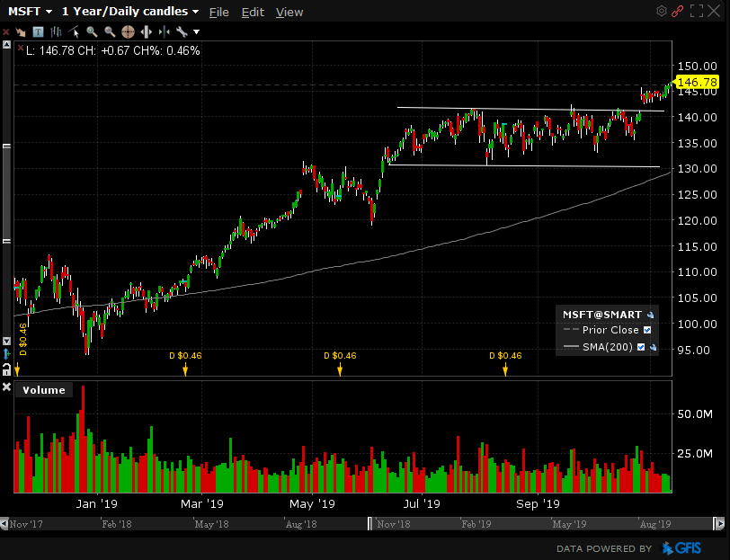Image resolution: width=730 pixels, height=560 pixels.
Task: Click the vertical scale up arrow
Action: 6,45
